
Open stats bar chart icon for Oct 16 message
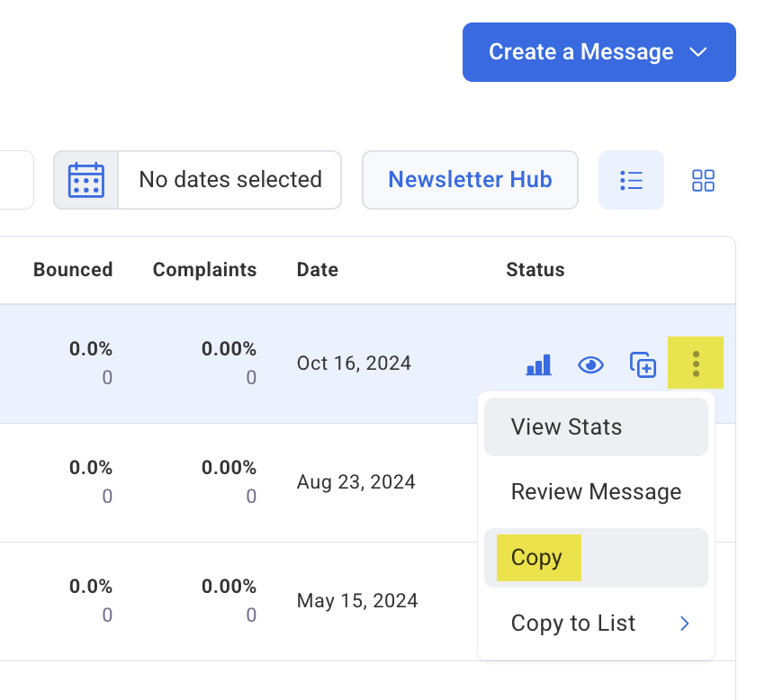(x=538, y=364)
